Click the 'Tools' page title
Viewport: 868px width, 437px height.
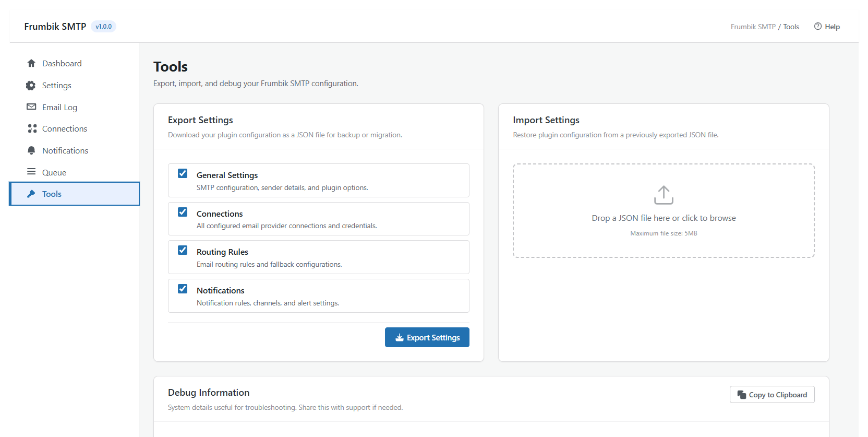pos(171,67)
